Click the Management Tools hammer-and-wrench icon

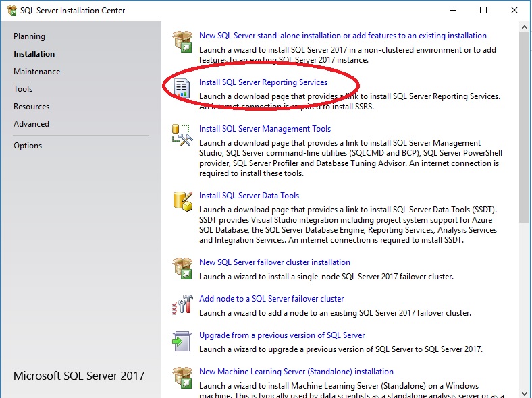click(x=182, y=135)
